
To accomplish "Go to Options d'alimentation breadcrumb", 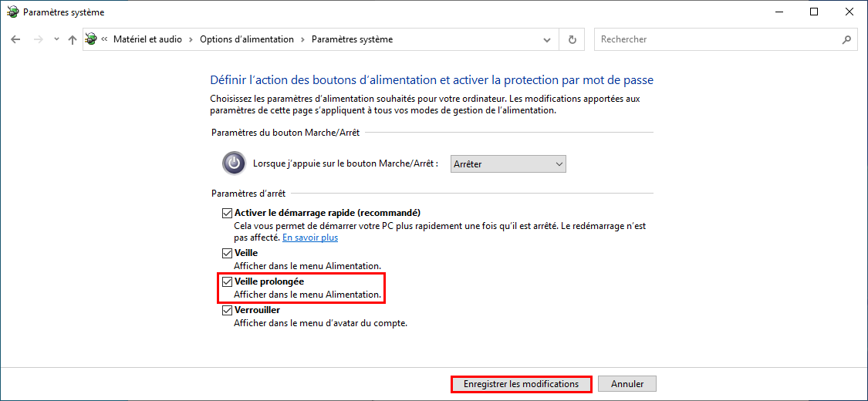I will coord(247,39).
